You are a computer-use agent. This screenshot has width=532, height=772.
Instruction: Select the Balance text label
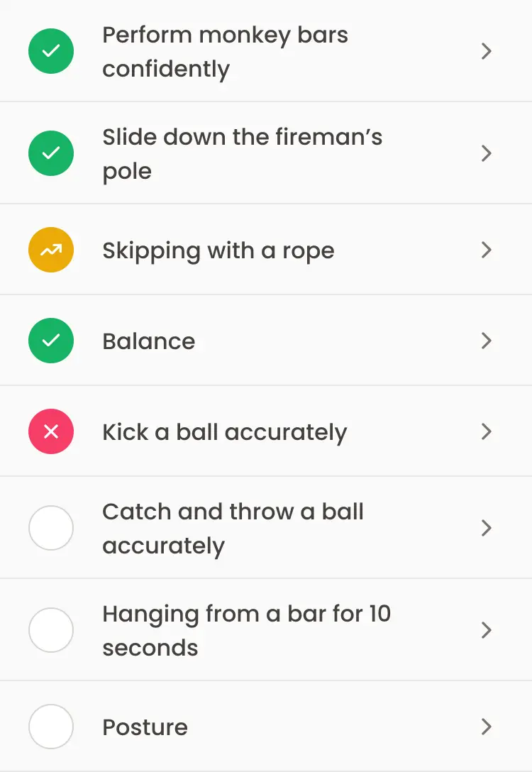coord(149,341)
